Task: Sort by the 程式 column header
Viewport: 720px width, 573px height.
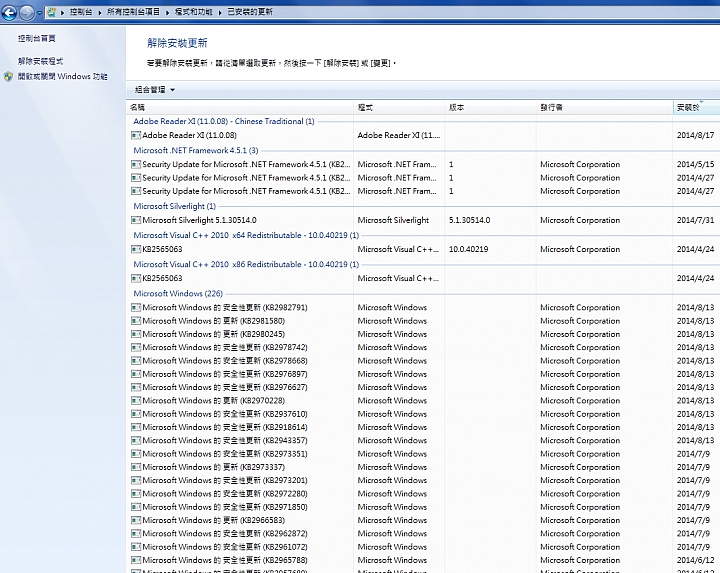Action: point(399,107)
